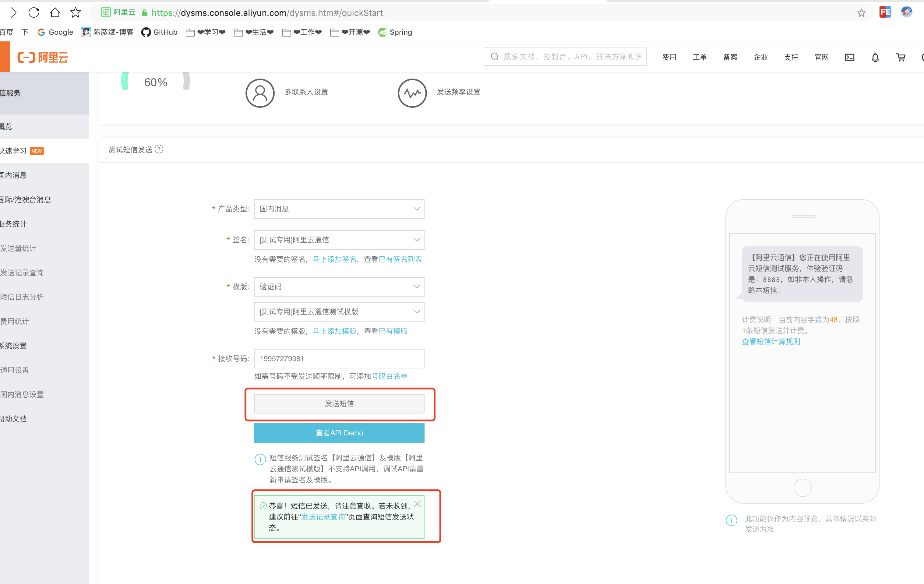Click the Aliyun logo
924x584 pixels.
(x=43, y=57)
